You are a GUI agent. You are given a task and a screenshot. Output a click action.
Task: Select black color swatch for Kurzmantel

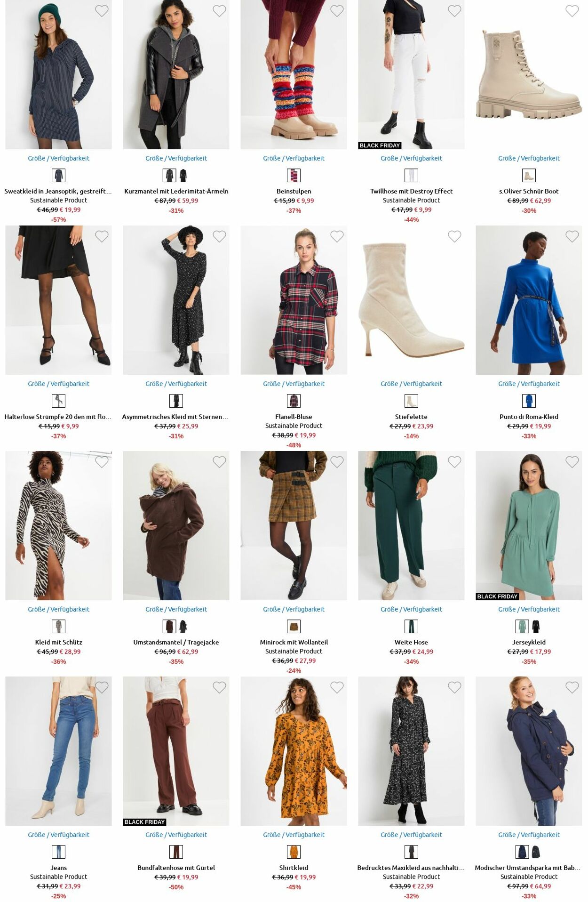coord(183,176)
